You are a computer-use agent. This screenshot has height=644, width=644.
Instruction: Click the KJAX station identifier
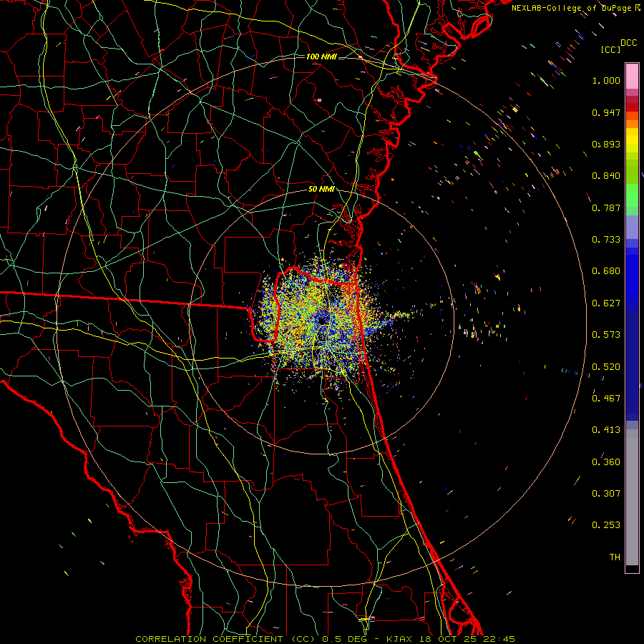click(401, 639)
